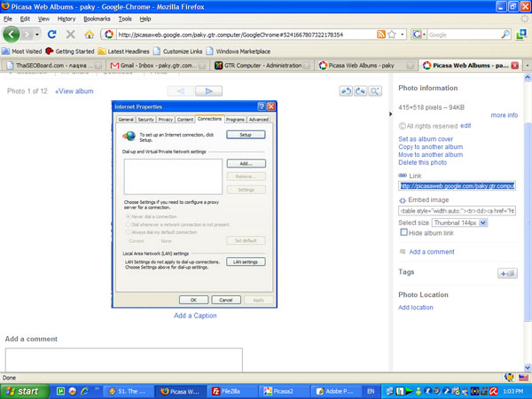Image resolution: width=532 pixels, height=399 pixels.
Task: Click Copy to another album
Action: coord(431,147)
